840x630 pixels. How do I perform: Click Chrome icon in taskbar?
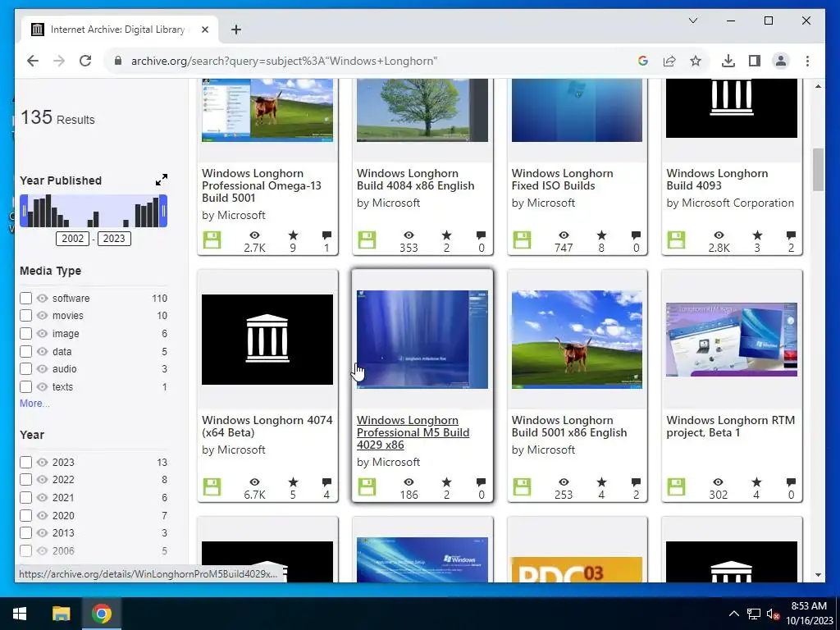[x=101, y=614]
